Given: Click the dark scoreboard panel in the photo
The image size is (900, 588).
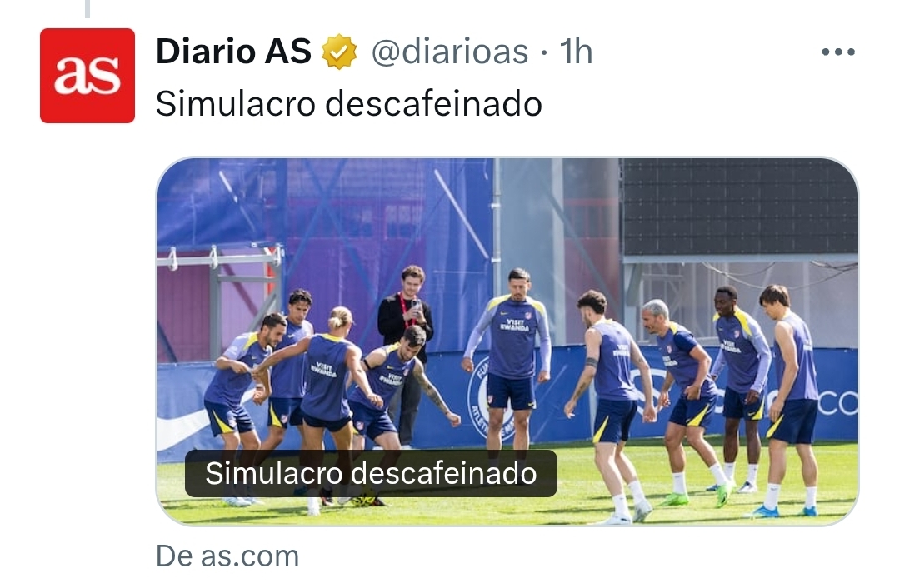Looking at the screenshot, I should click(x=739, y=207).
